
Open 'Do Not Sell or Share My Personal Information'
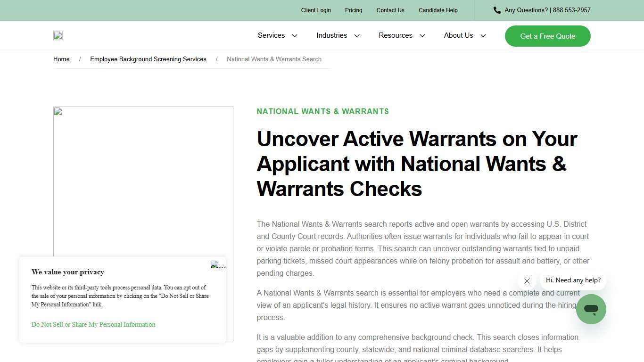click(93, 324)
